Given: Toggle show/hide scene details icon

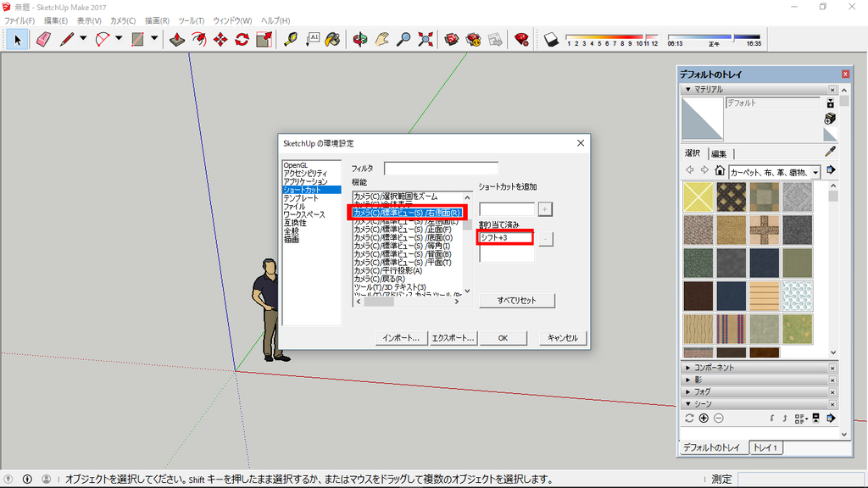Looking at the screenshot, I should click(x=816, y=419).
